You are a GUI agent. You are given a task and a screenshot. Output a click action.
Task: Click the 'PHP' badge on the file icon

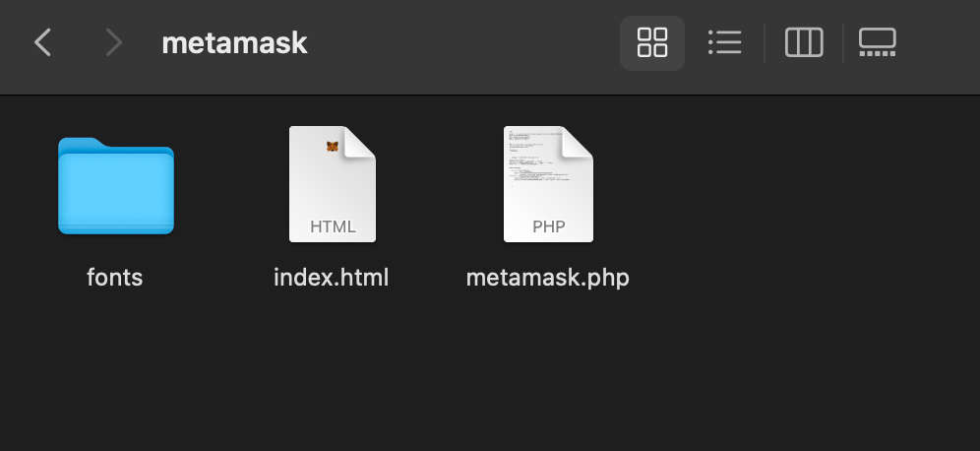pyautogui.click(x=548, y=226)
